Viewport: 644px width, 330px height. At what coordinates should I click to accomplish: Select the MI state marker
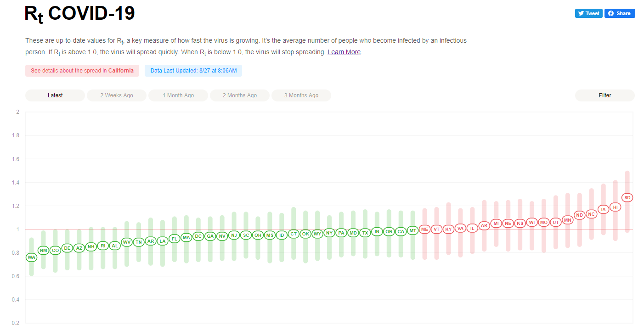coord(496,223)
